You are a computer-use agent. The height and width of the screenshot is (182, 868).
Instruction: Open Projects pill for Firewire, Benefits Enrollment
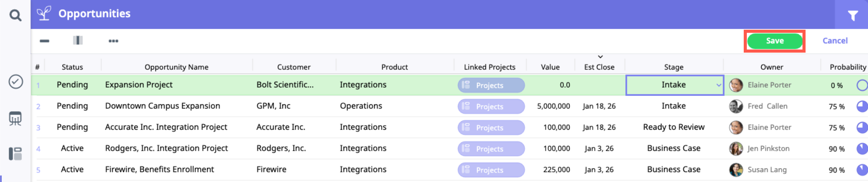coord(491,170)
